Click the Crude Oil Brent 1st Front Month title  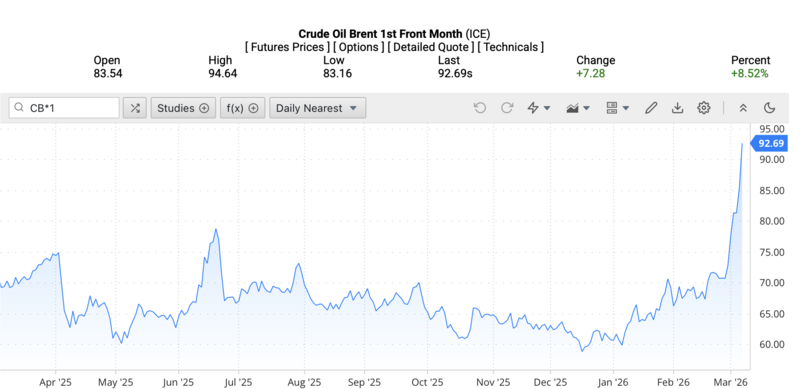[x=381, y=34]
